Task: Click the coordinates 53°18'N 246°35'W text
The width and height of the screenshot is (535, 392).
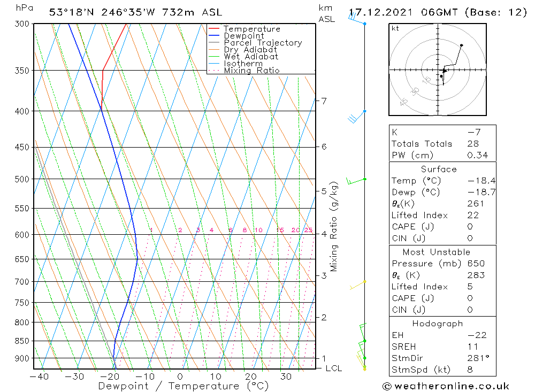Action: 102,13
